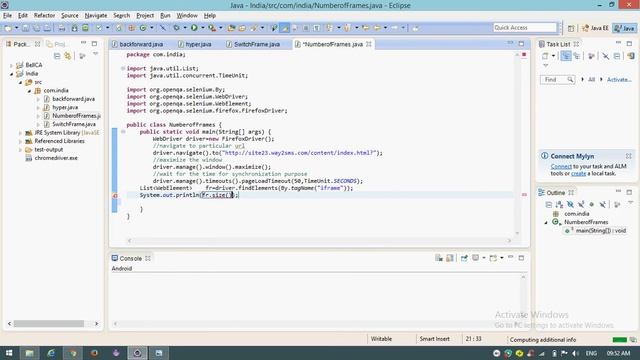The image size is (640, 360).
Task: Click the Scroll Lock icon in Console toolbar
Action: 450,258
